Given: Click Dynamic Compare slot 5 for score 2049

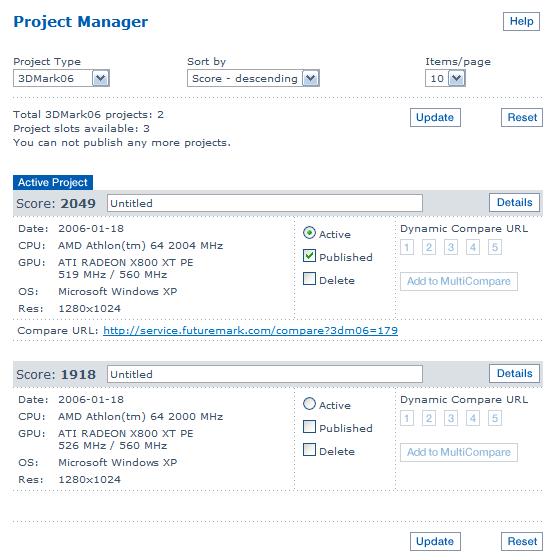Looking at the screenshot, I should tap(495, 247).
